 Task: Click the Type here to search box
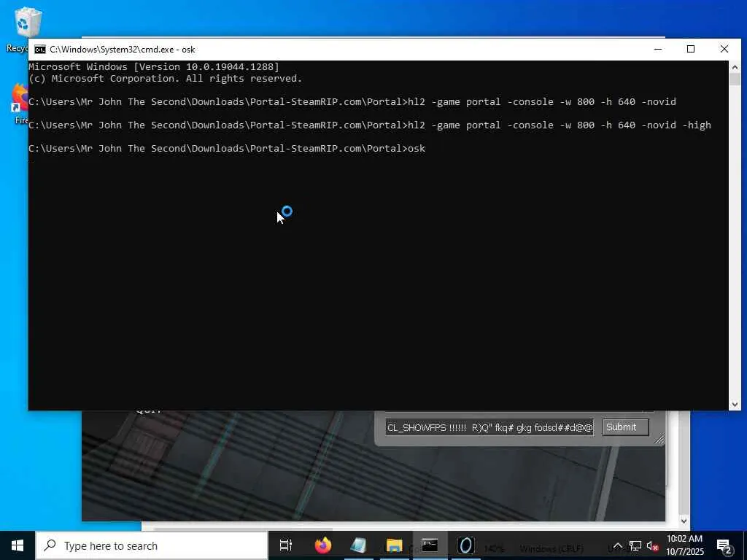click(x=152, y=545)
